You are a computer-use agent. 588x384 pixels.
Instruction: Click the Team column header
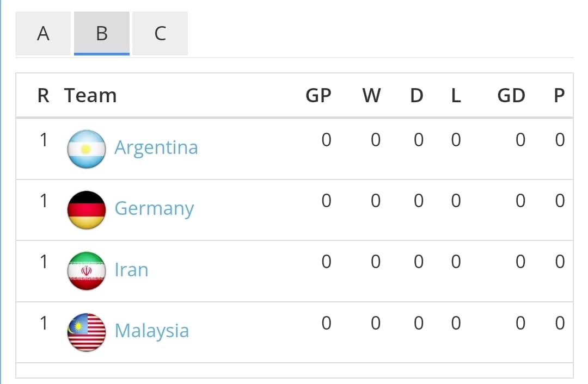(90, 96)
